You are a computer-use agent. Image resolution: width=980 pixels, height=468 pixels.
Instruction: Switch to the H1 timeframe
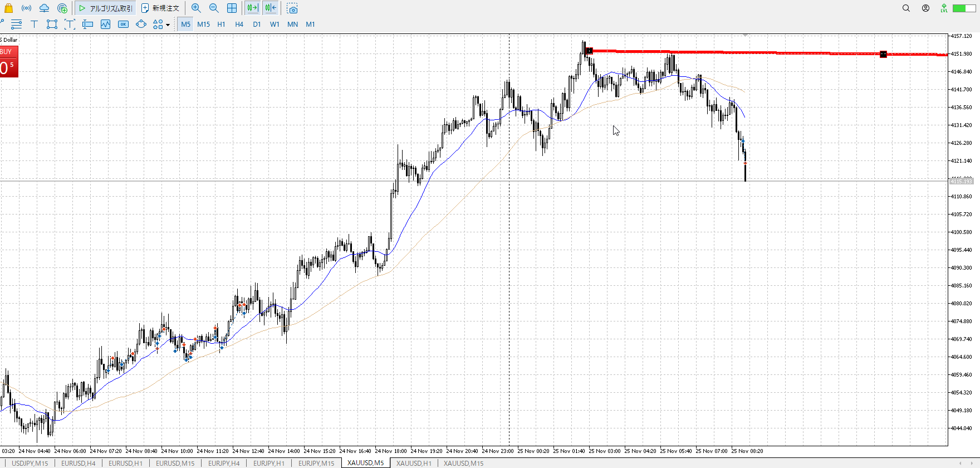tap(221, 24)
